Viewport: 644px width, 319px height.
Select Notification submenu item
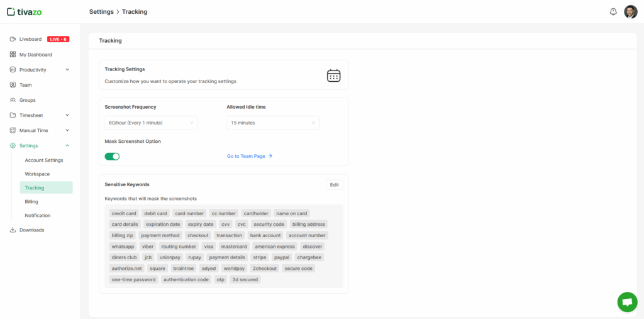pos(38,215)
